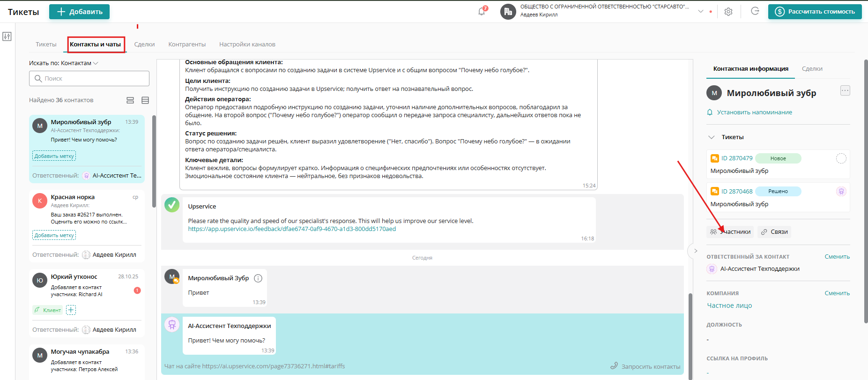
Task: Open the Контрагенты tab
Action: 187,45
